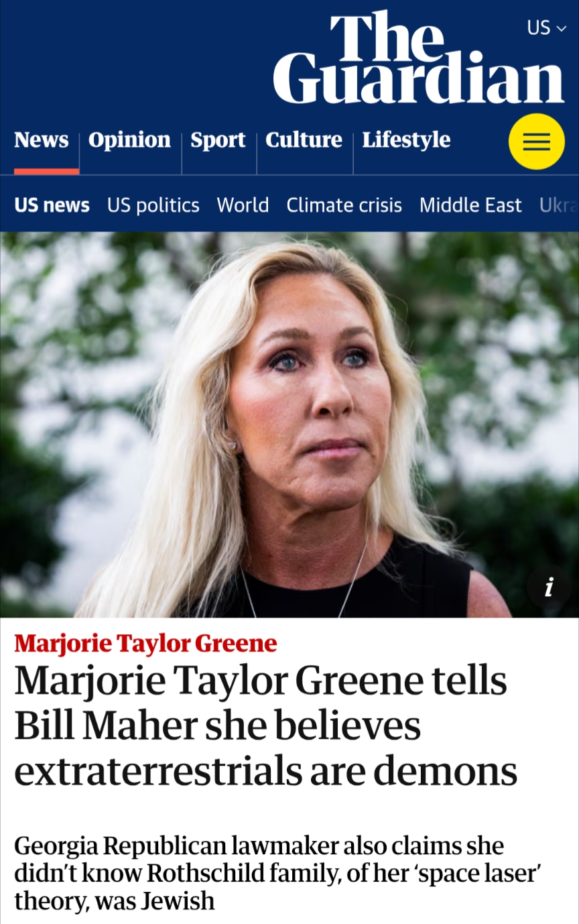Expand the US edition selector
This screenshot has height=924, width=579.
pos(547,27)
